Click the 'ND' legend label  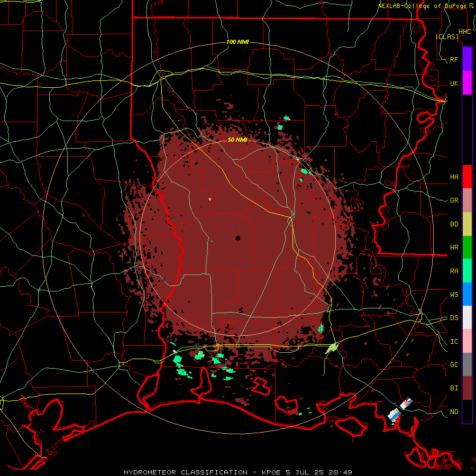(454, 412)
